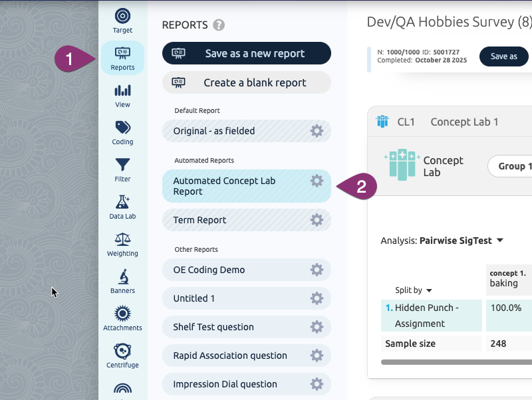Open the Group 1 selector
The height and width of the screenshot is (400, 532).
coord(511,166)
